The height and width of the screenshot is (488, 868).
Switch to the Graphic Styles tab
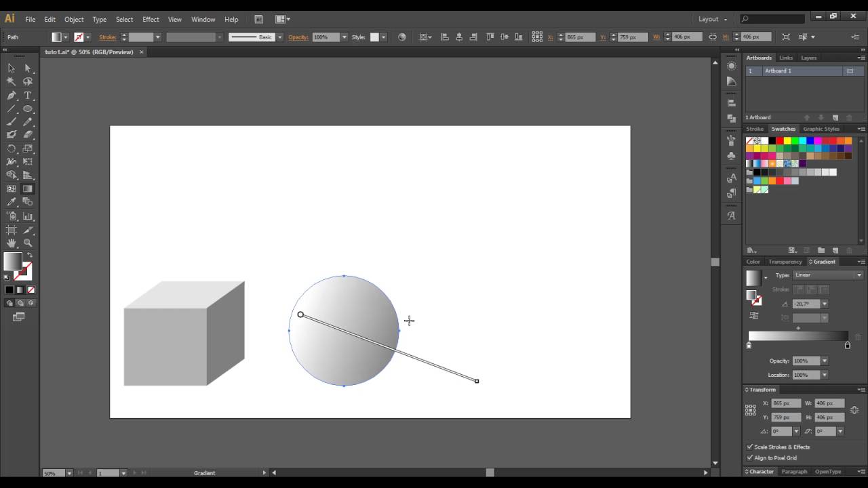point(821,129)
